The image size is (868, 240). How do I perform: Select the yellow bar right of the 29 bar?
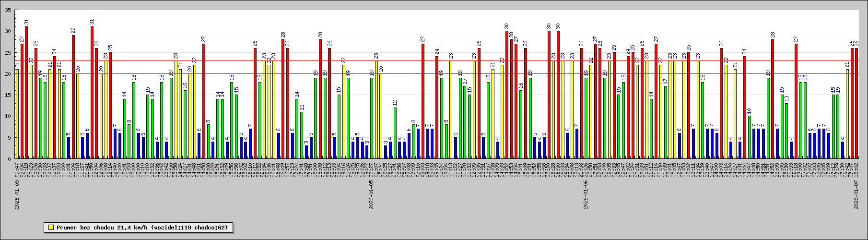[x=78, y=116]
